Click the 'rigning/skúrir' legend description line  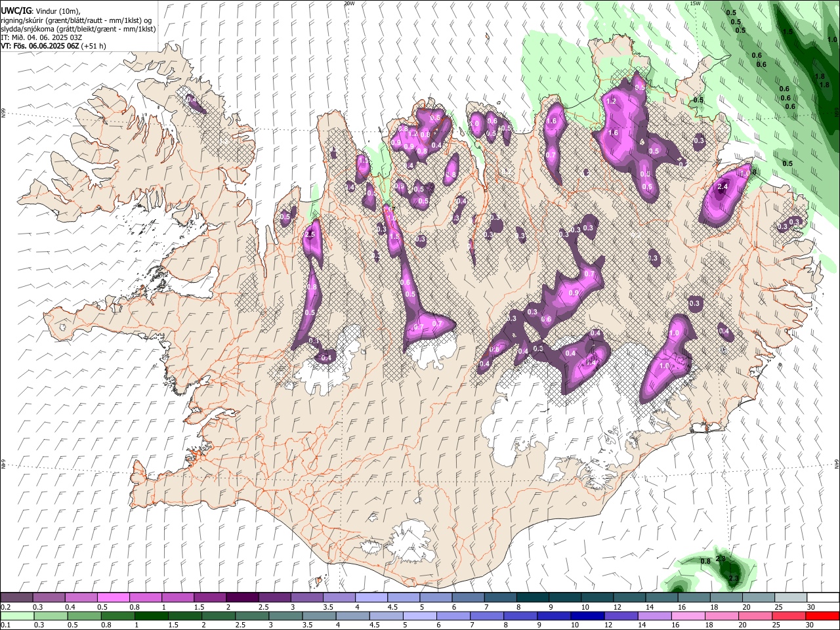[76, 20]
